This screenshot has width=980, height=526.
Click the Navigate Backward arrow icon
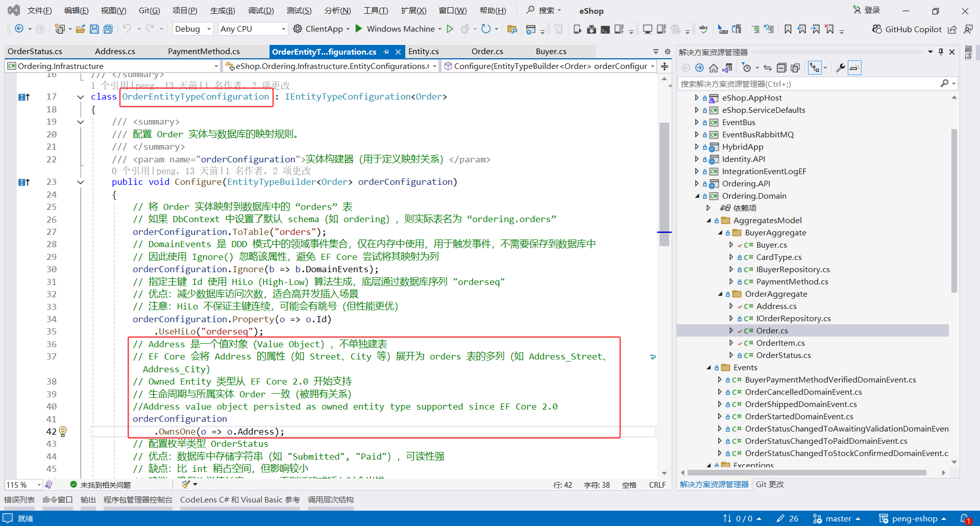tap(19, 29)
